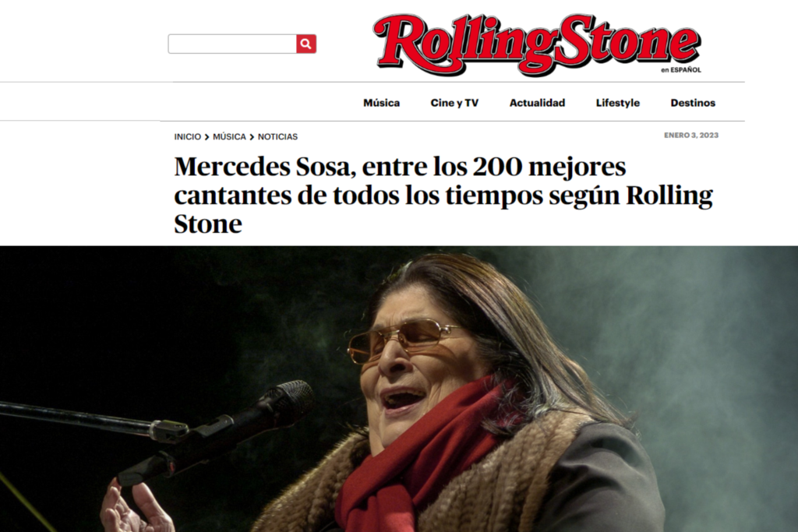This screenshot has width=798, height=532.
Task: Click the red magnifier search button
Action: point(305,44)
